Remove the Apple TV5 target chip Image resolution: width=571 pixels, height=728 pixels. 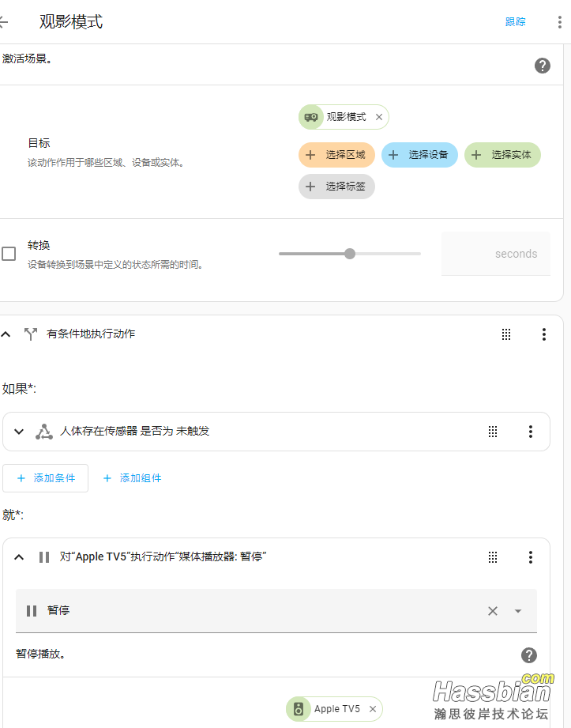coord(373,709)
